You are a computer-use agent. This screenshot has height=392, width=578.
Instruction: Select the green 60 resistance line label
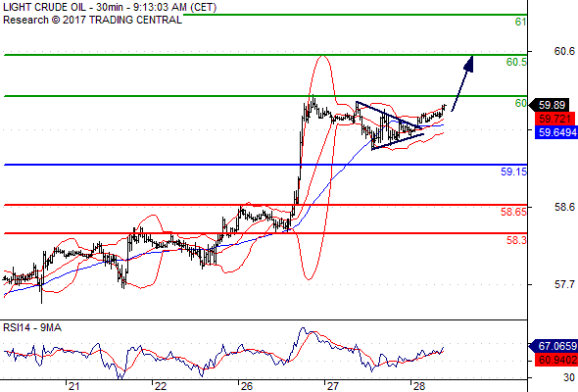(521, 103)
